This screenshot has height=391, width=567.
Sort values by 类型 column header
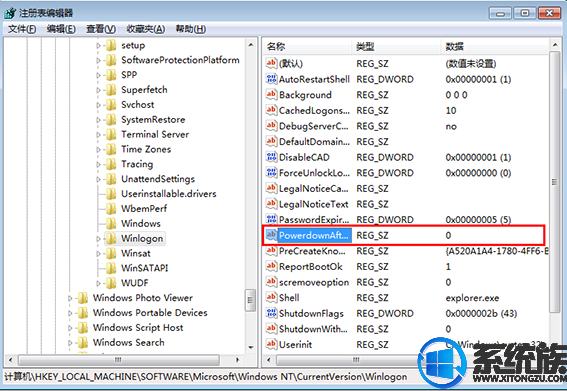click(x=396, y=46)
